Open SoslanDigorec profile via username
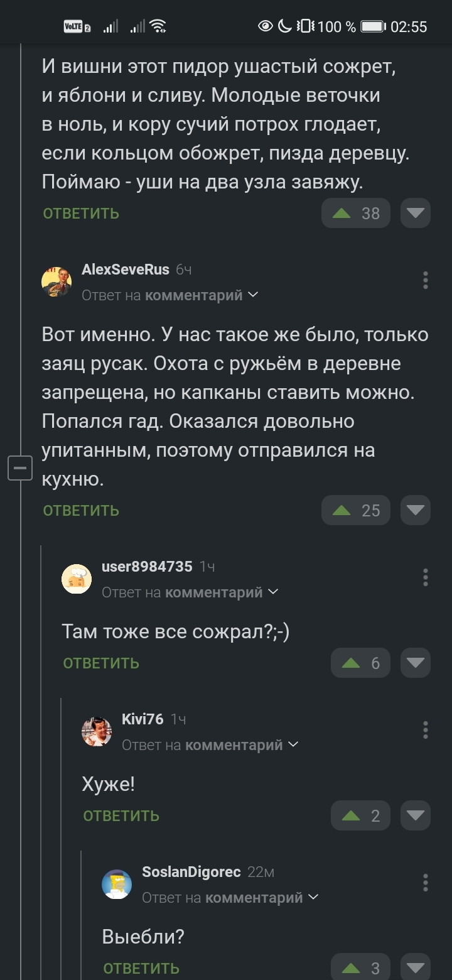 pyautogui.click(x=191, y=872)
